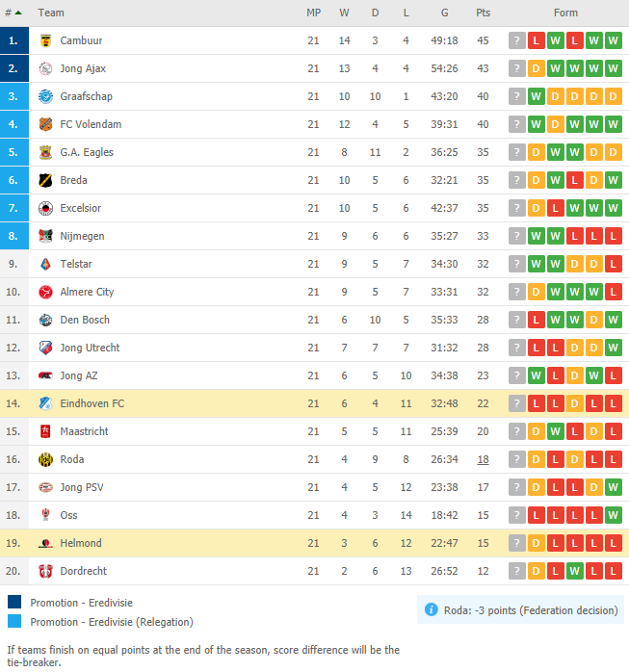Screen dimensions: 629x672
Task: Click the Almere City red logo
Action: 45,292
